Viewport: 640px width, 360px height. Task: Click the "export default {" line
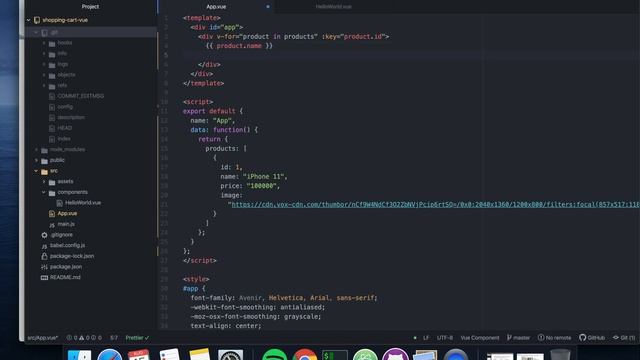click(213, 111)
